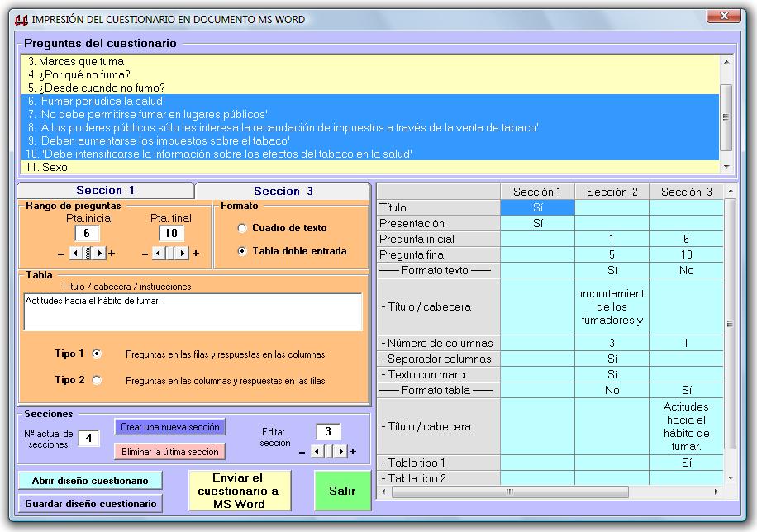Select Tipo 1 table layout
Screen dimensions: 757x532
coord(97,354)
